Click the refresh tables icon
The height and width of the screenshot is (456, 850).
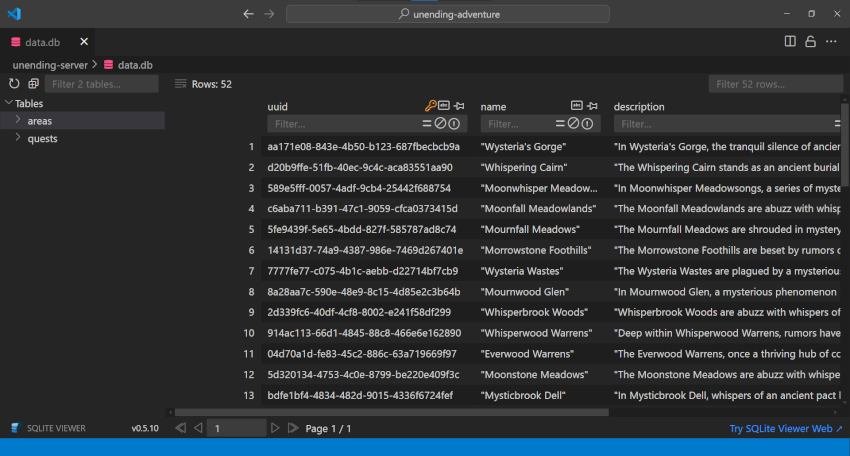pyautogui.click(x=14, y=84)
